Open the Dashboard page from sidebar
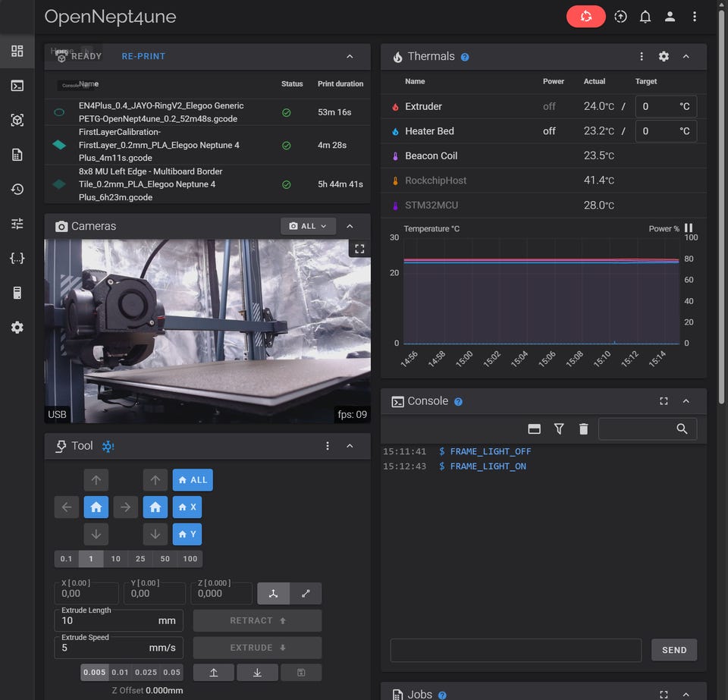This screenshot has width=728, height=700. point(17,51)
